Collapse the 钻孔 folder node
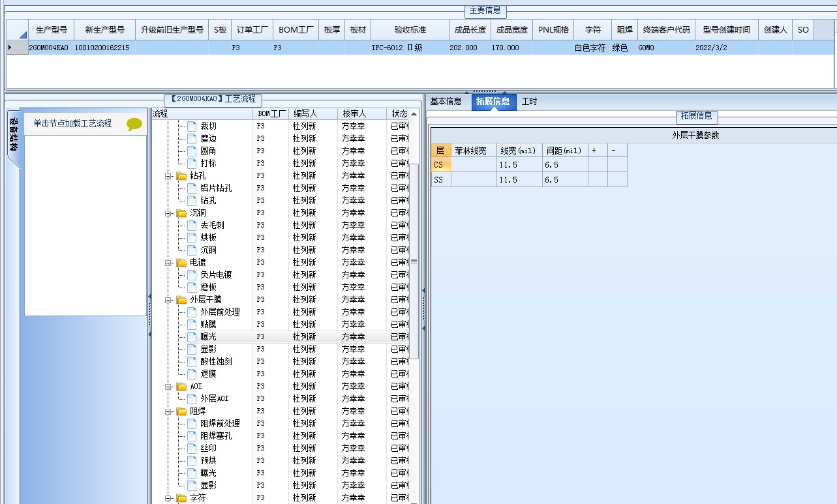Image resolution: width=837 pixels, height=504 pixels. 168,176
